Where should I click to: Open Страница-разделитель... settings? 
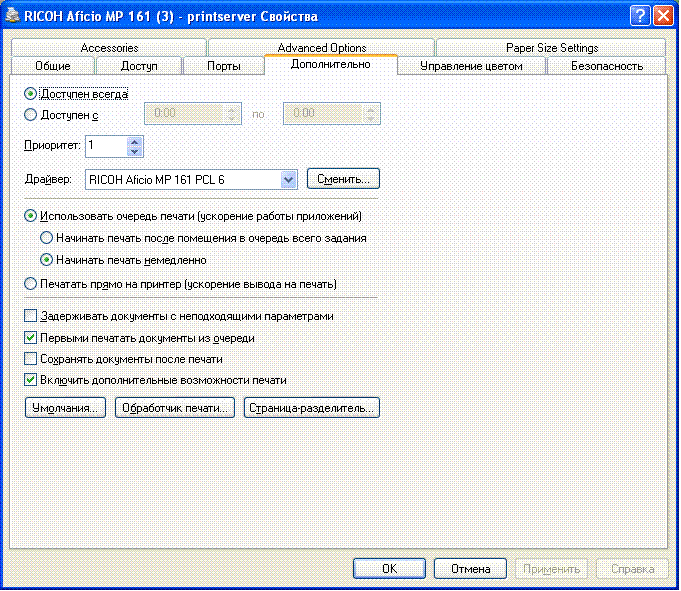311,408
